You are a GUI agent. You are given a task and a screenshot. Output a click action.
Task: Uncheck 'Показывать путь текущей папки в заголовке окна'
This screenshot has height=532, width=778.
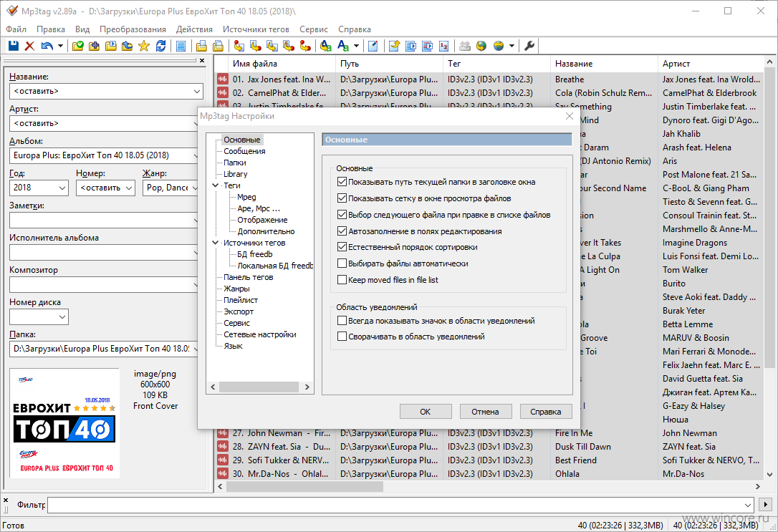pyautogui.click(x=342, y=181)
